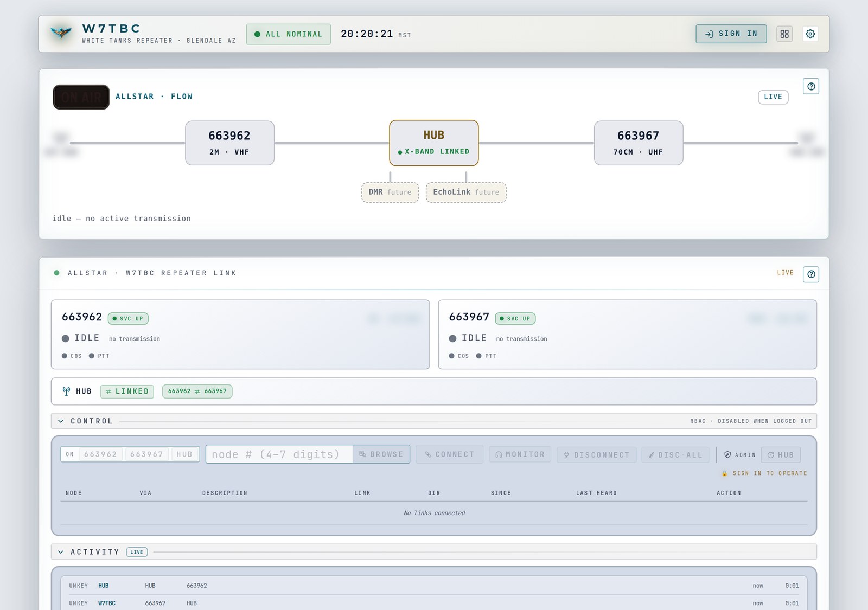Screen dimensions: 868x610
Task: Collapse the CONTROL section
Action: pos(61,421)
